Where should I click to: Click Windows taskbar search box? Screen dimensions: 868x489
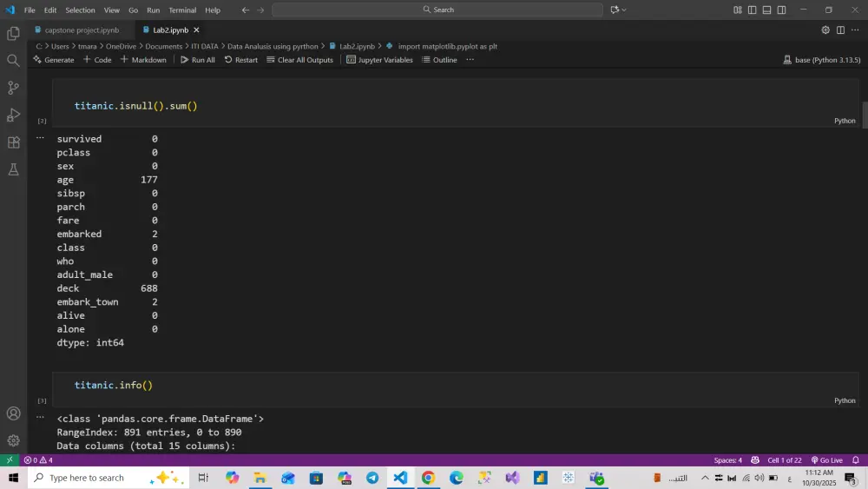tap(108, 478)
